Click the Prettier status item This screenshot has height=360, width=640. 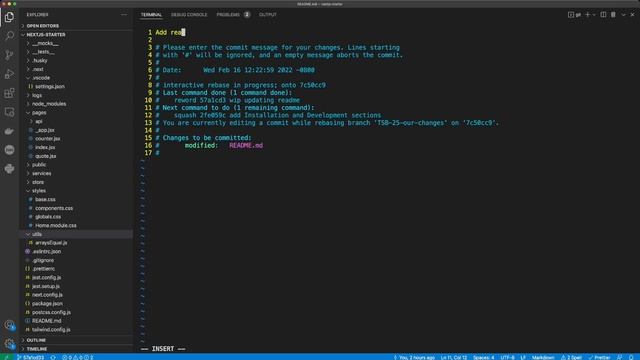click(599, 357)
